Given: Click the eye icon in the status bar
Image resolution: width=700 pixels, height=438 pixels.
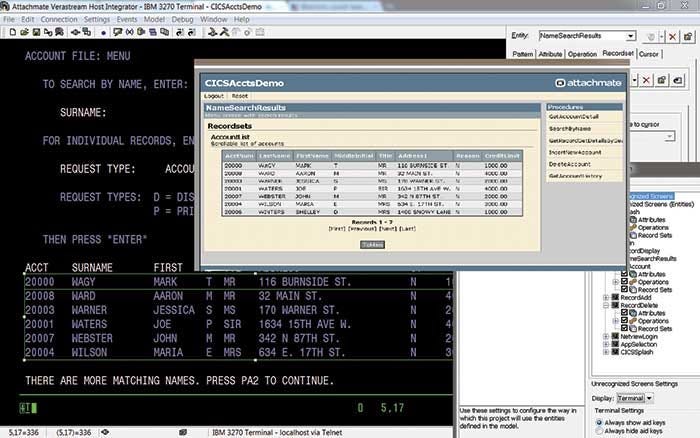Looking at the screenshot, I should (x=105, y=432).
